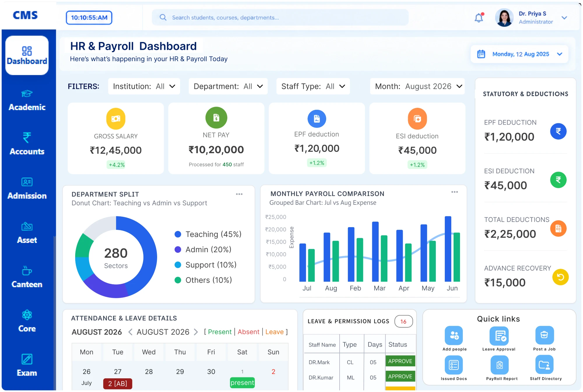Open Monthly Payroll Comparison more options
Image resolution: width=583 pixels, height=392 pixels.
click(455, 192)
